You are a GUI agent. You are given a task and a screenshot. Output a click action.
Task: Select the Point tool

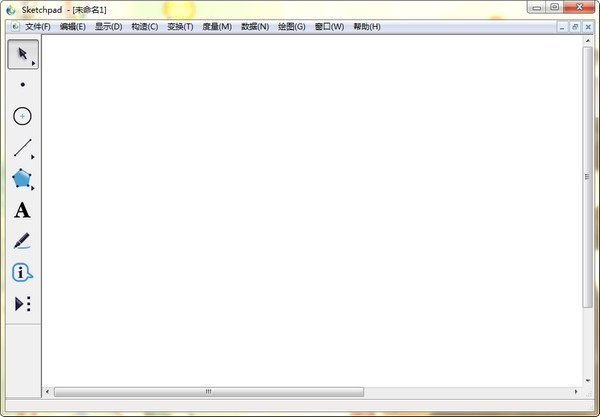coord(22,85)
